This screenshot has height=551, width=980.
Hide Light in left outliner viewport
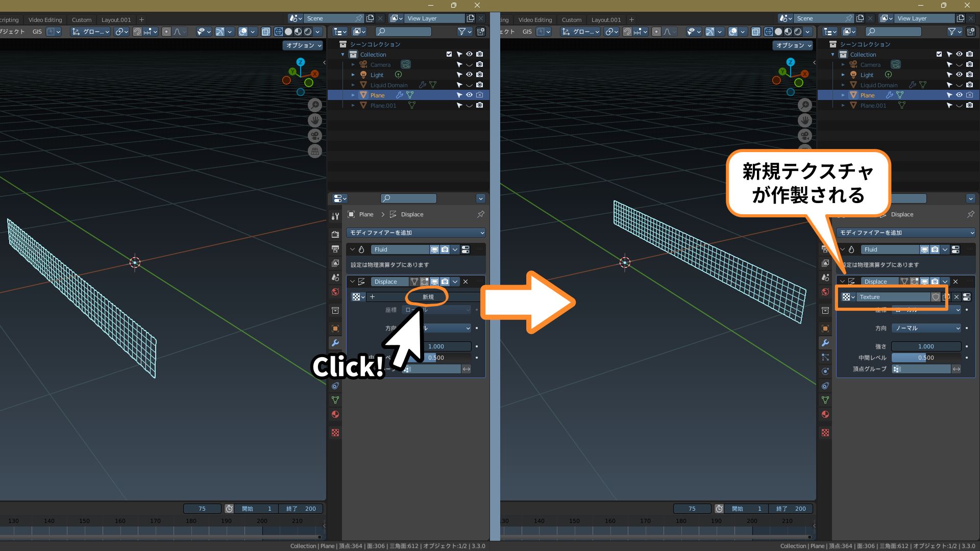tap(469, 75)
